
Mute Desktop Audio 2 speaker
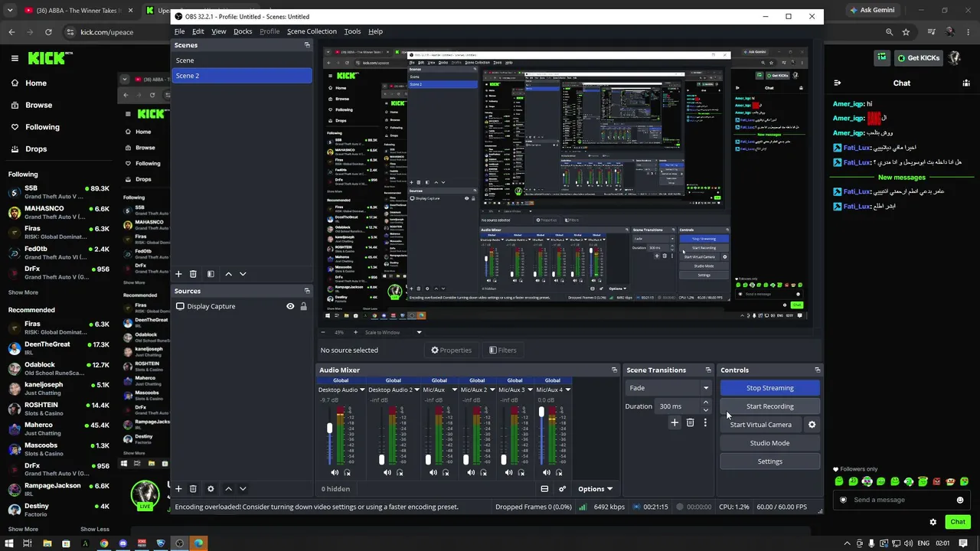387,473
